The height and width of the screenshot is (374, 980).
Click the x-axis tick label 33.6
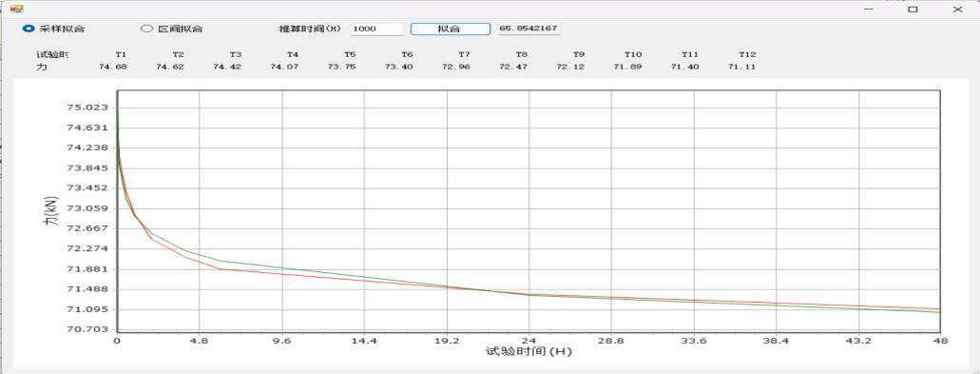(694, 341)
